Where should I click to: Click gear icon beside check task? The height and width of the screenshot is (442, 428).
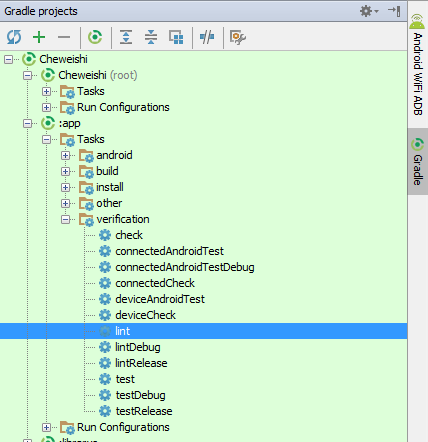105,235
